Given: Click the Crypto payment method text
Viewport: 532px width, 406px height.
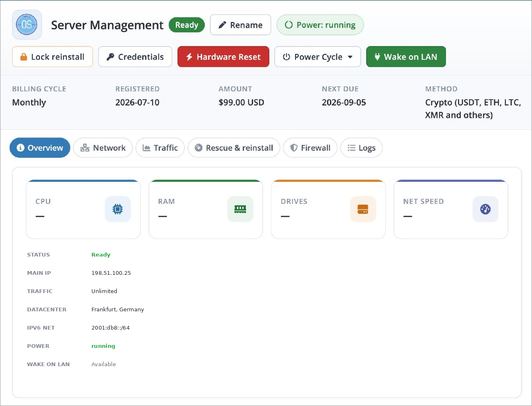Looking at the screenshot, I should click(473, 109).
